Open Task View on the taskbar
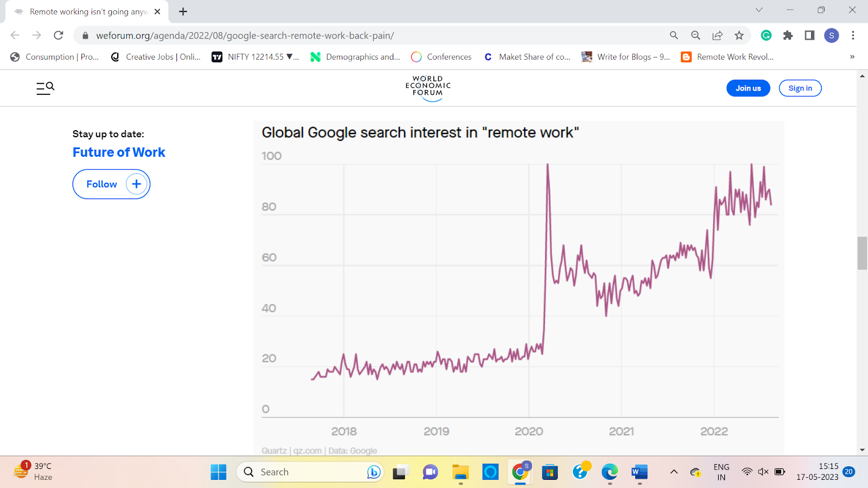The width and height of the screenshot is (868, 488). (x=400, y=472)
